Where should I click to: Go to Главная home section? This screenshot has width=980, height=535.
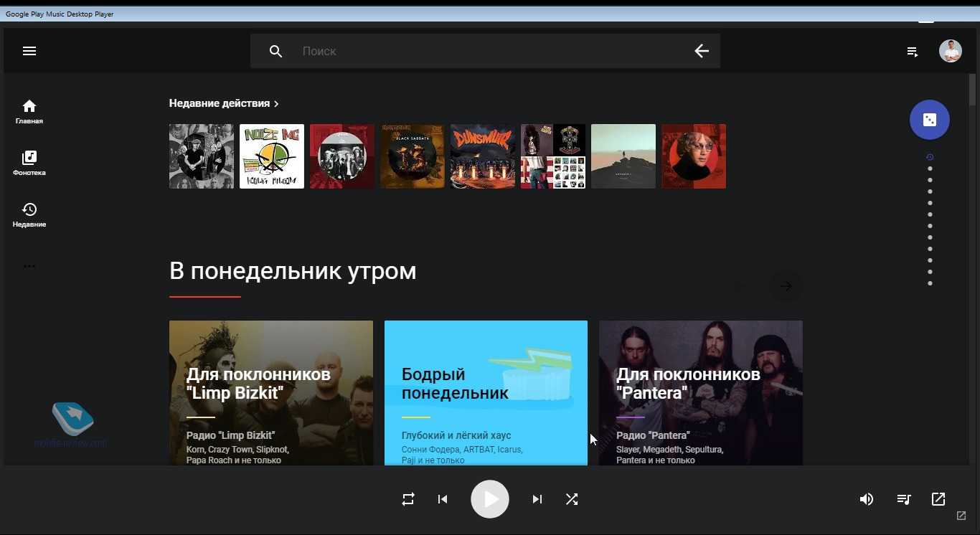[x=29, y=111]
